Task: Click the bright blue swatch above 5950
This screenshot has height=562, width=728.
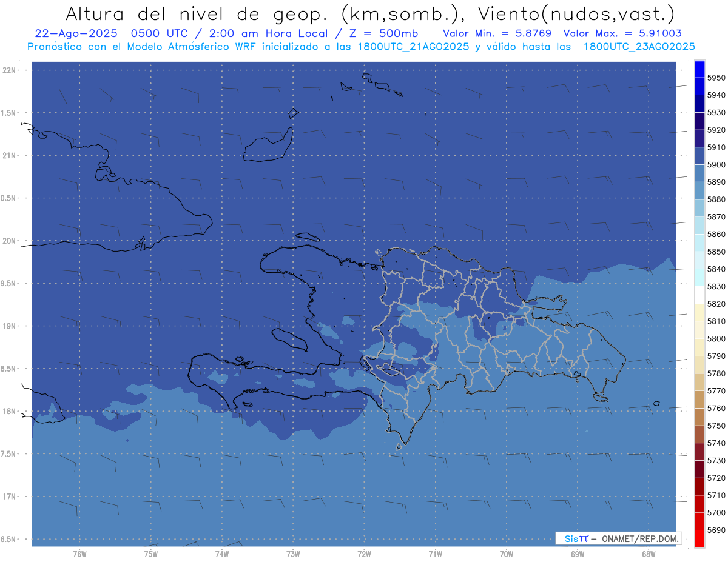Action: click(x=699, y=69)
